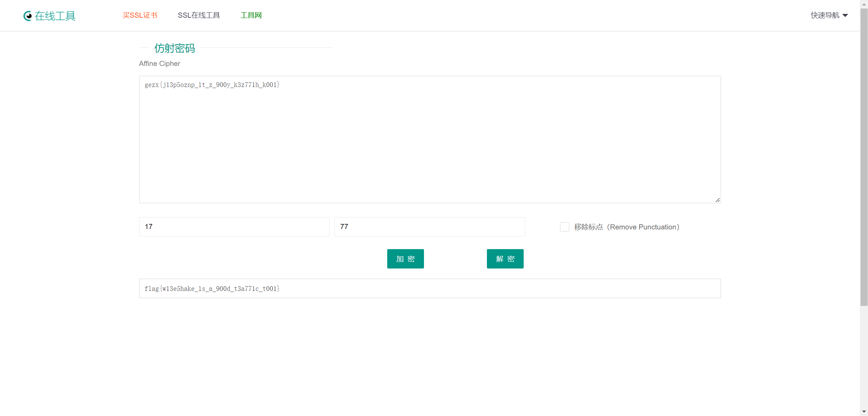
Task: Click the 仿射密码 heading title
Action: click(x=175, y=48)
